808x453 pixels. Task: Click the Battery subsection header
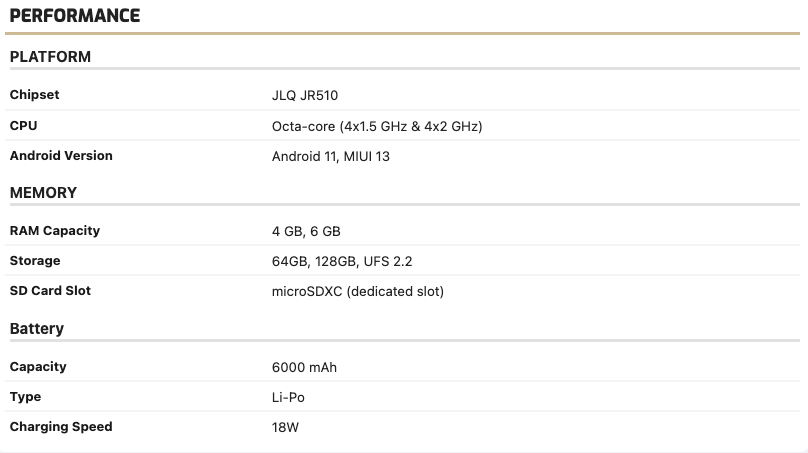click(x=37, y=328)
